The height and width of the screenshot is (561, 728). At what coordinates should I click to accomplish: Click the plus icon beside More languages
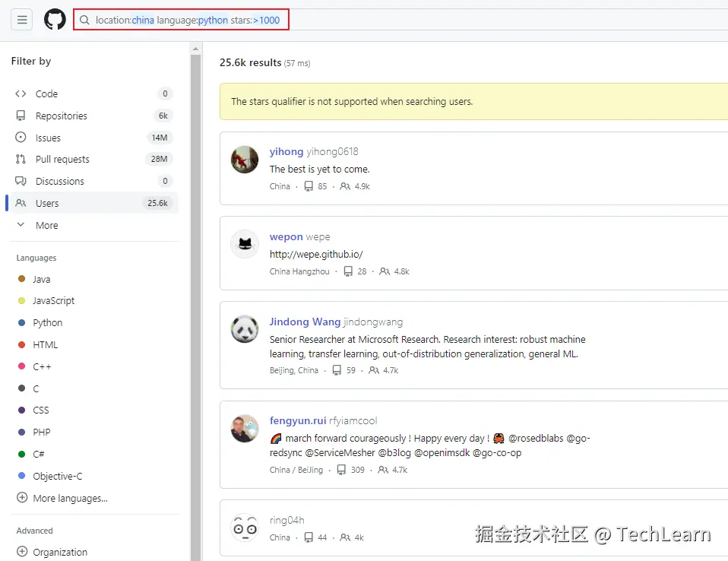pyautogui.click(x=22, y=498)
